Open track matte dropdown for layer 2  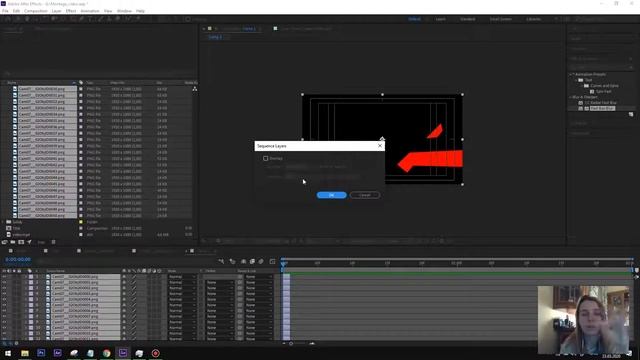pyautogui.click(x=220, y=282)
